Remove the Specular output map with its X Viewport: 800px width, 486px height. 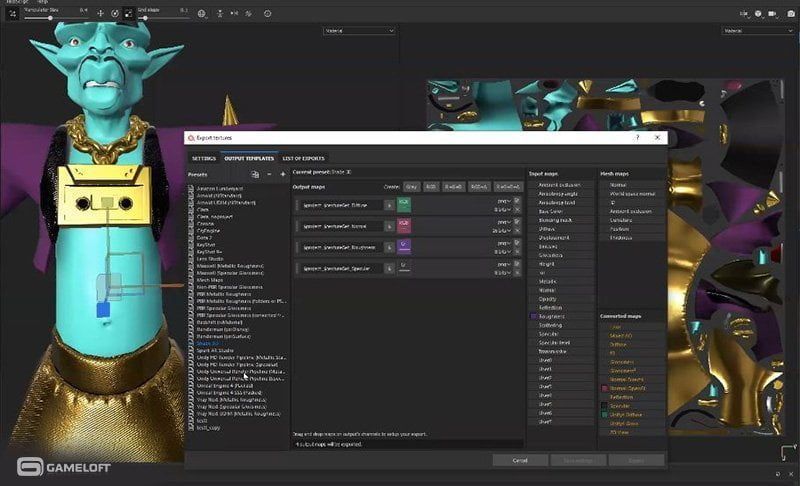click(x=517, y=273)
